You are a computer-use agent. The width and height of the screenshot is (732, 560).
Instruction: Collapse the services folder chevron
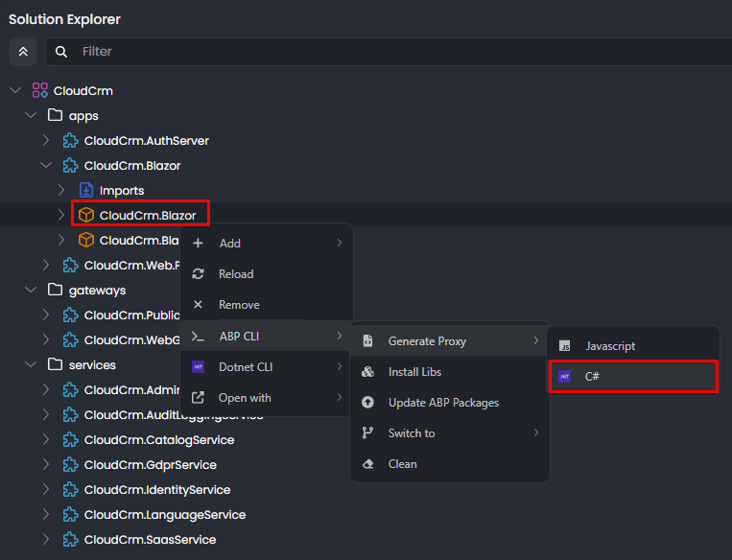click(x=30, y=364)
